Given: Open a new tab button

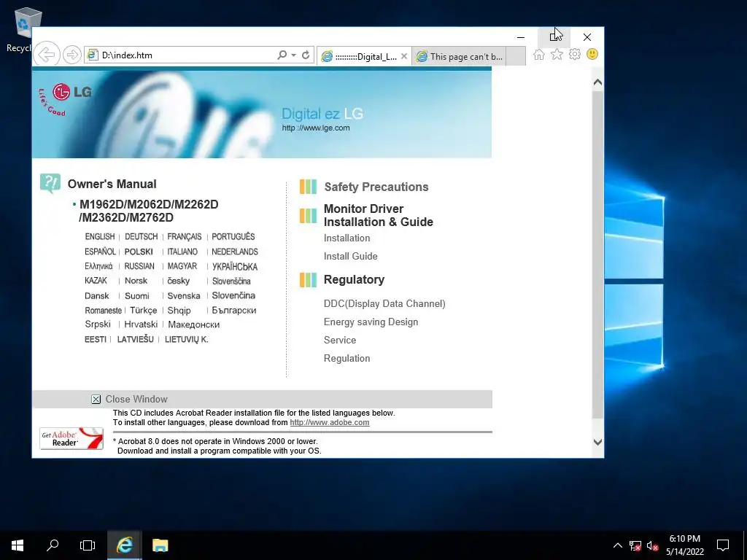Looking at the screenshot, I should pos(516,56).
